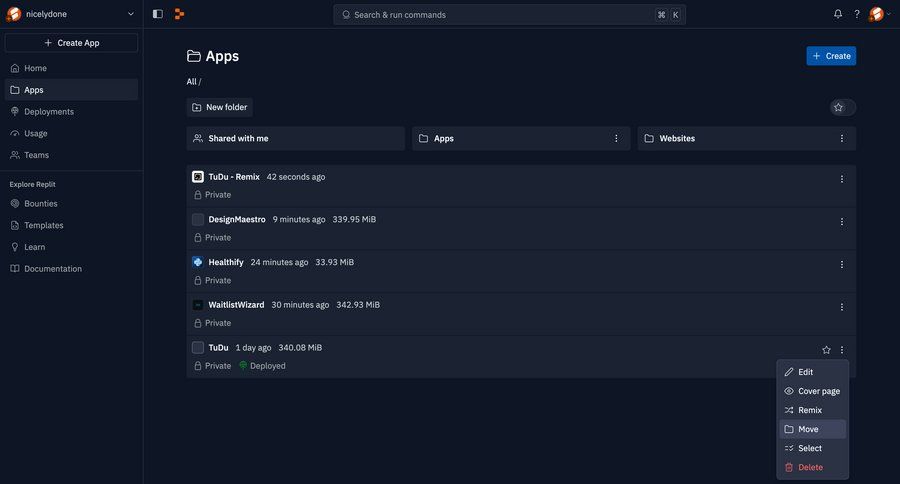Image resolution: width=900 pixels, height=484 pixels.
Task: Click Create App in sidebar
Action: tap(71, 42)
